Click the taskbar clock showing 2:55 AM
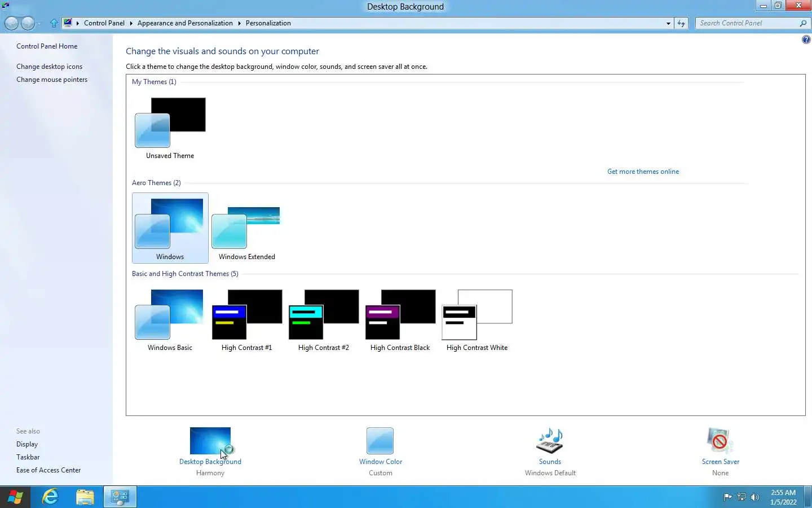 tap(783, 497)
